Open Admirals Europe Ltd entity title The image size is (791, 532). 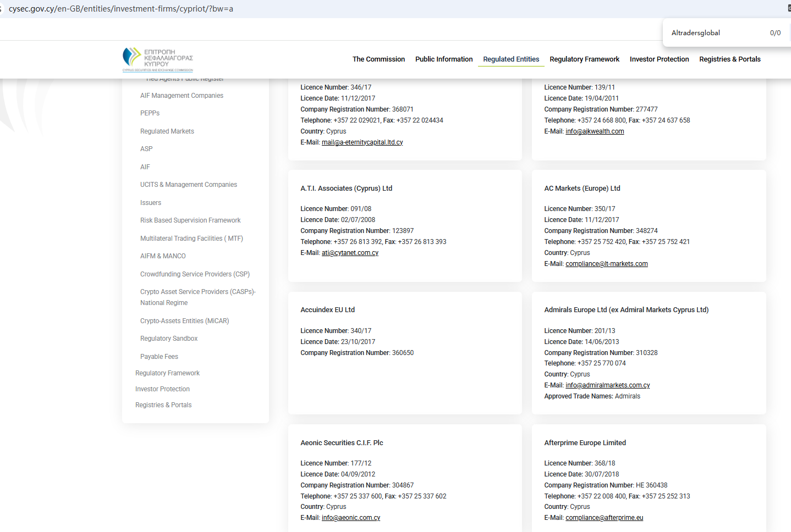pyautogui.click(x=626, y=310)
